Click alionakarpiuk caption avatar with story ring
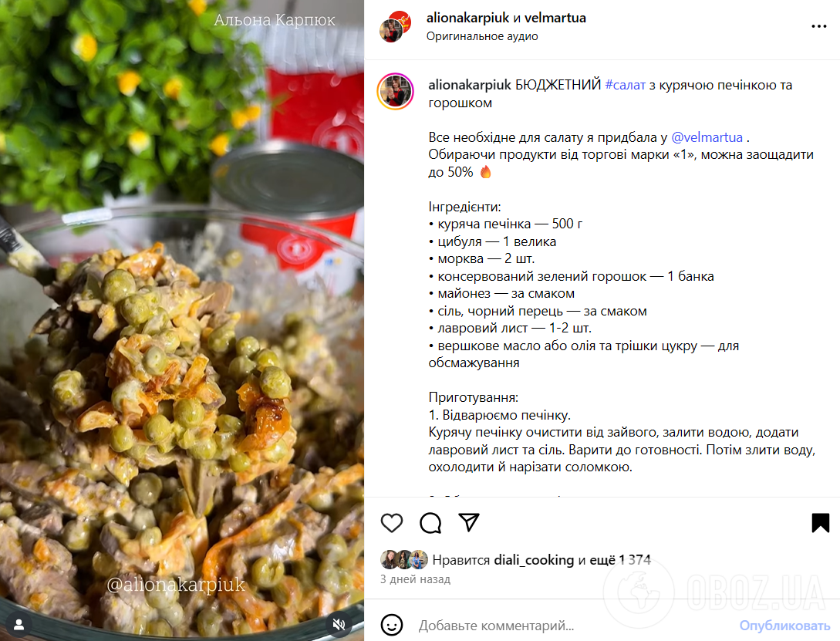The image size is (840, 641). 396,92
